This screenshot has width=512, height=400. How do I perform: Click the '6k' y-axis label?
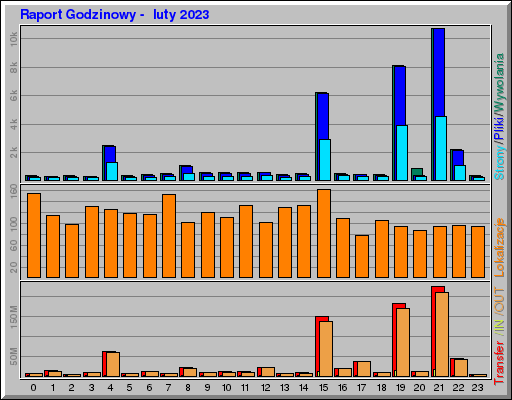click(x=14, y=96)
